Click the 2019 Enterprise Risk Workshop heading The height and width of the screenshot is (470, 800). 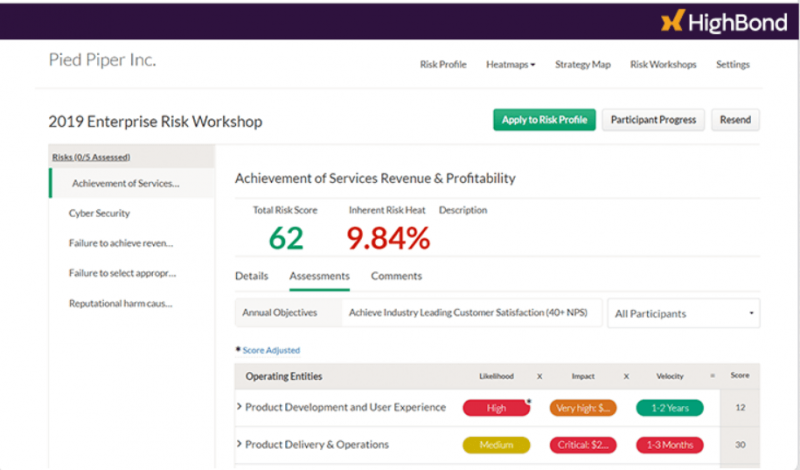click(x=155, y=122)
